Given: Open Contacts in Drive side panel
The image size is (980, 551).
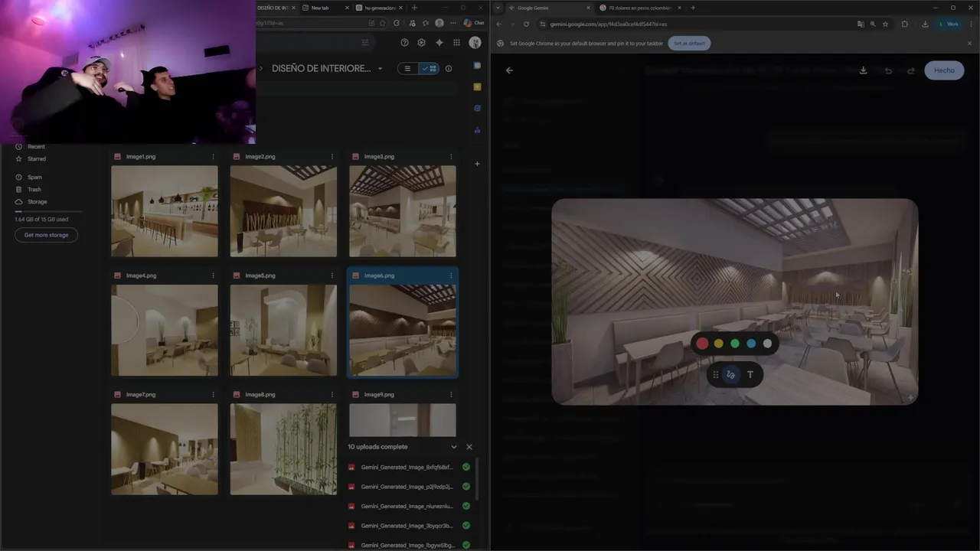Looking at the screenshot, I should coord(477,130).
